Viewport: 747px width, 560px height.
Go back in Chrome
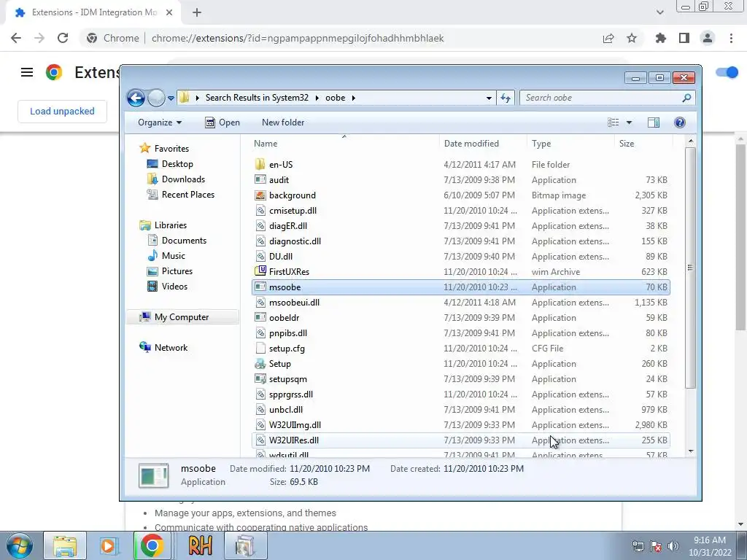(16, 38)
